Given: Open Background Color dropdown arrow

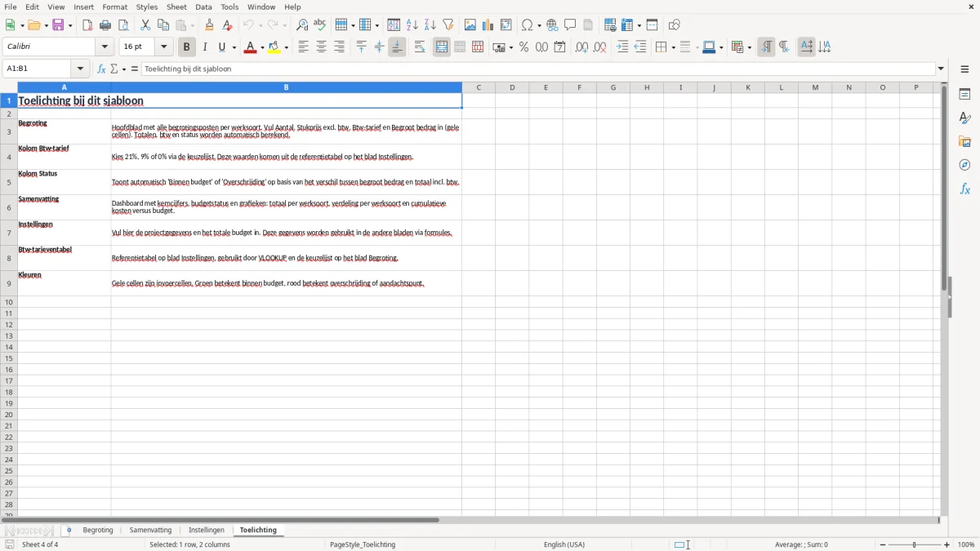Looking at the screenshot, I should coord(287,47).
